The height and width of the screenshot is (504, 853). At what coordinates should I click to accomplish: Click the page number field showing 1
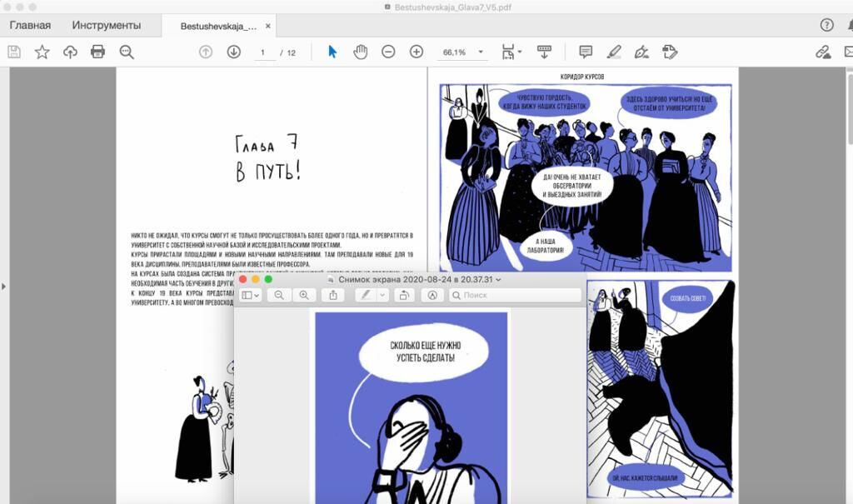tap(264, 52)
